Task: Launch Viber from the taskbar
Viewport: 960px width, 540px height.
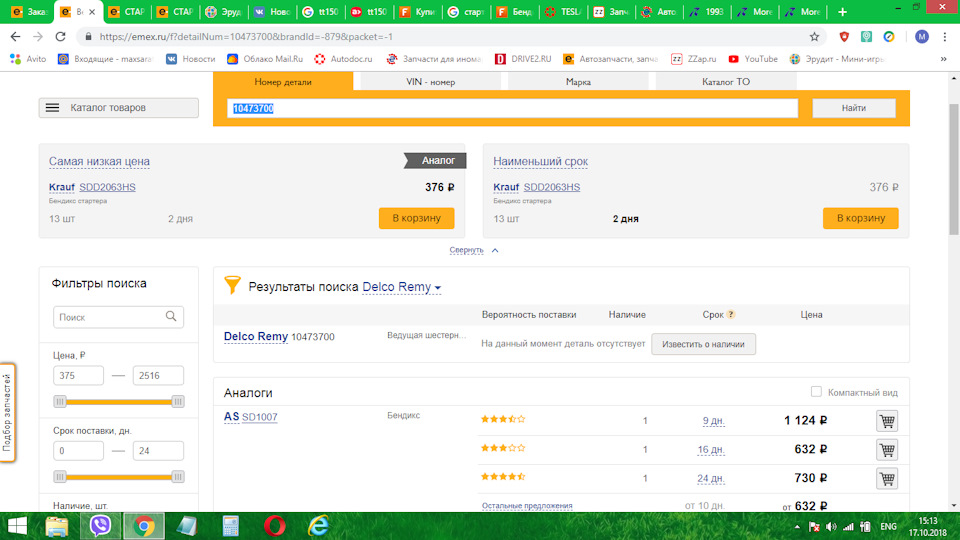Action: click(100, 526)
